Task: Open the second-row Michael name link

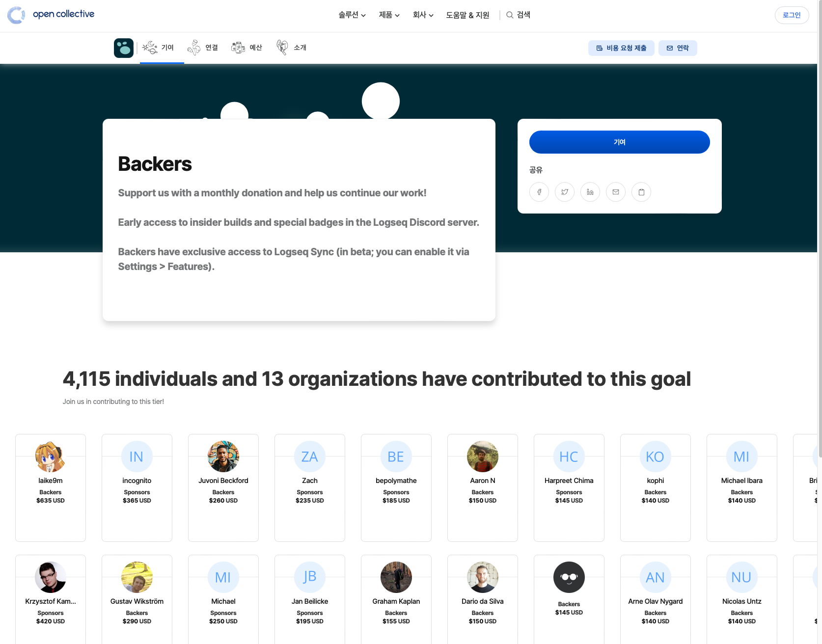Action: pyautogui.click(x=223, y=601)
